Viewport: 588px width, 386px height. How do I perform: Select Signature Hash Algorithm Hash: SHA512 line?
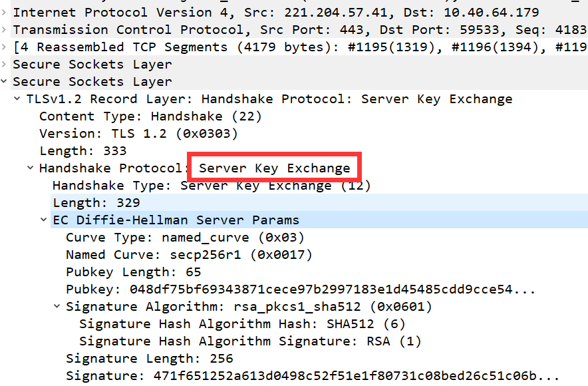pos(242,323)
